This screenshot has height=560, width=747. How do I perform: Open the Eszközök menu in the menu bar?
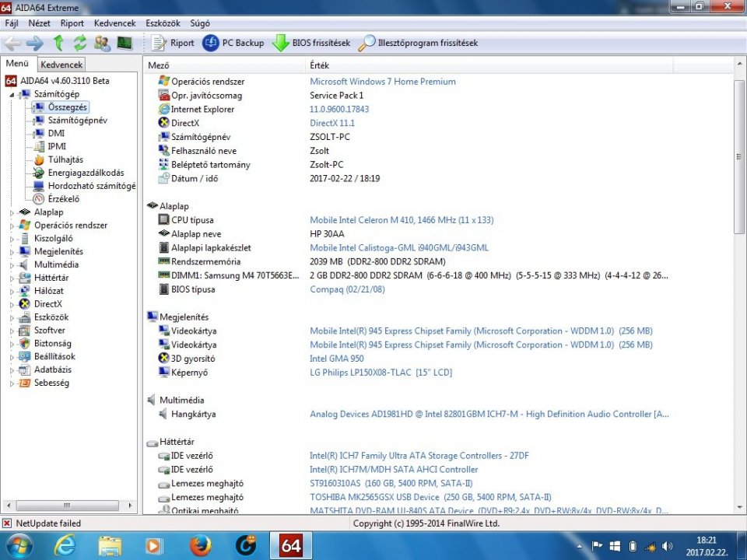163,23
